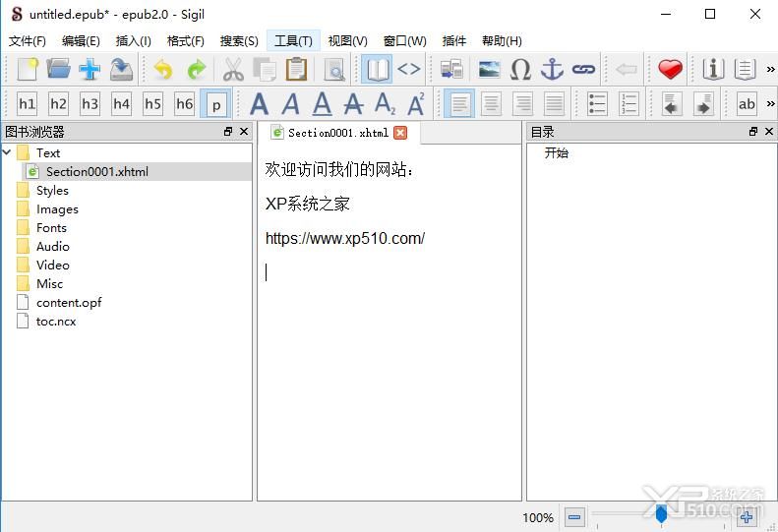
Task: Toggle the paragraph p style
Action: pos(215,103)
